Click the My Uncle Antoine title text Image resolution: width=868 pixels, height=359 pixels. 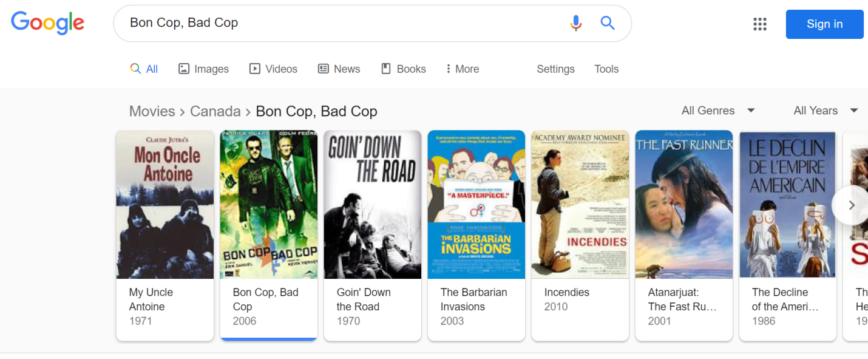151,299
